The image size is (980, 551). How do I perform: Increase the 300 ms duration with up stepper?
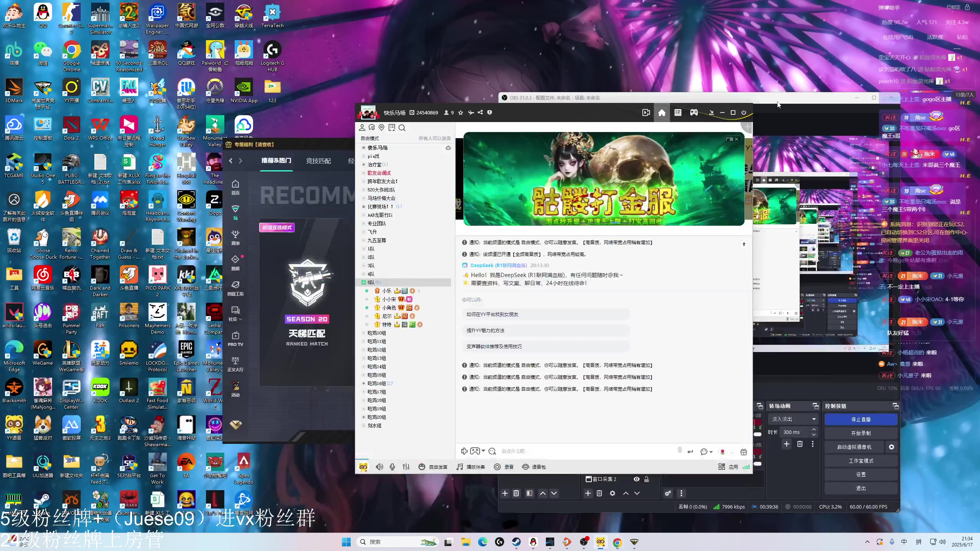(814, 430)
